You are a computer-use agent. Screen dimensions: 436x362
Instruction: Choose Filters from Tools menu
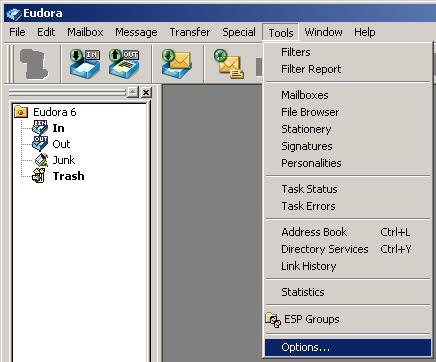tap(348, 52)
